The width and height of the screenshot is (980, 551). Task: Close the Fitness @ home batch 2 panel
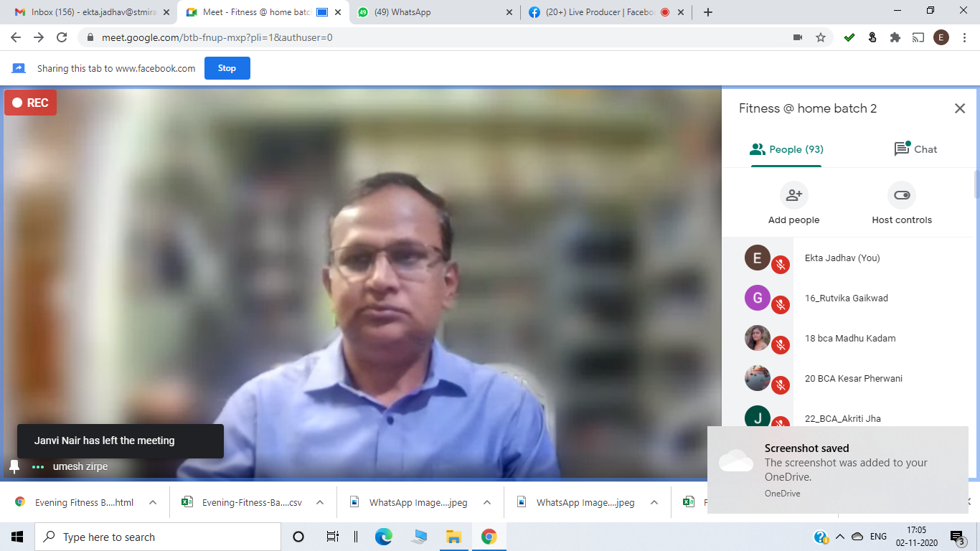click(x=959, y=108)
